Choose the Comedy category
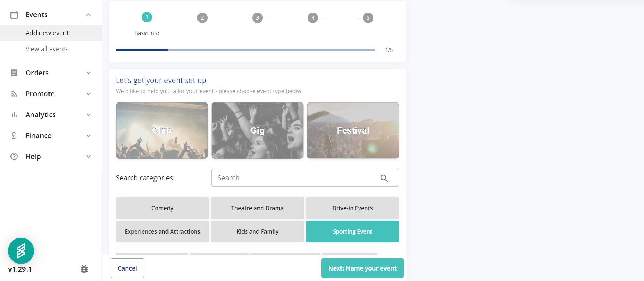 (162, 208)
